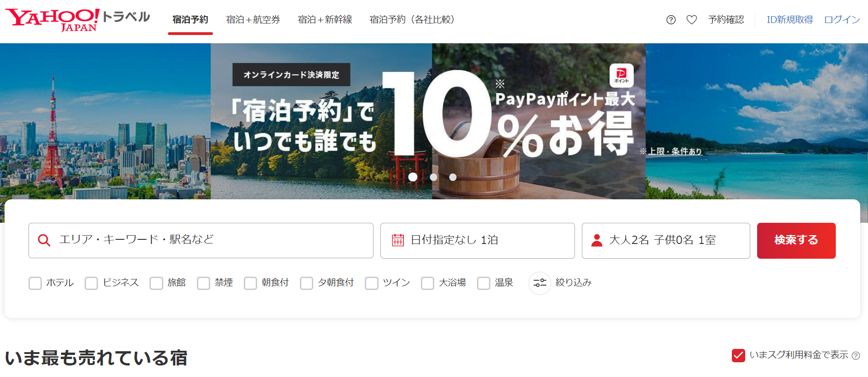
Task: Tick the 朝食付 checkbox
Action: [x=250, y=283]
